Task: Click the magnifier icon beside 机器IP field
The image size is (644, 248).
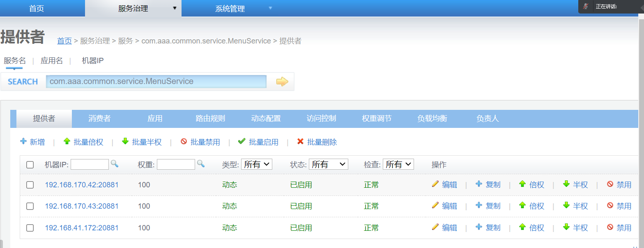Action: pyautogui.click(x=115, y=164)
